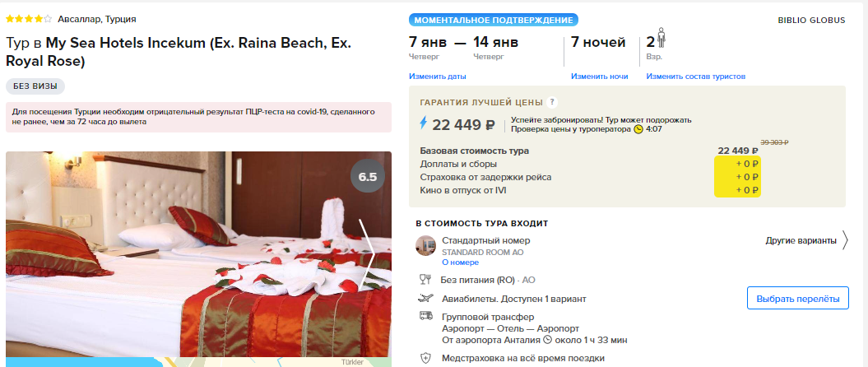
Task: Click the БЕЗ ВИЗЫ tag
Action: click(35, 86)
